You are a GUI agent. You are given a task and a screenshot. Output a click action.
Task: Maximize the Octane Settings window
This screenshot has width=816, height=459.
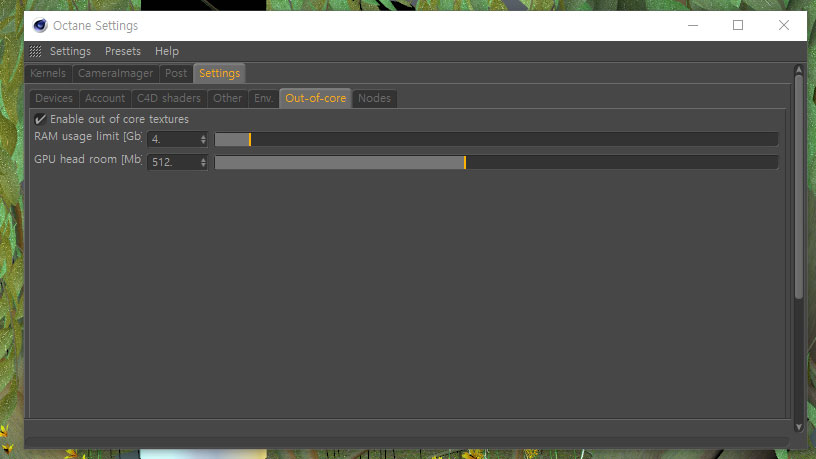coord(738,26)
